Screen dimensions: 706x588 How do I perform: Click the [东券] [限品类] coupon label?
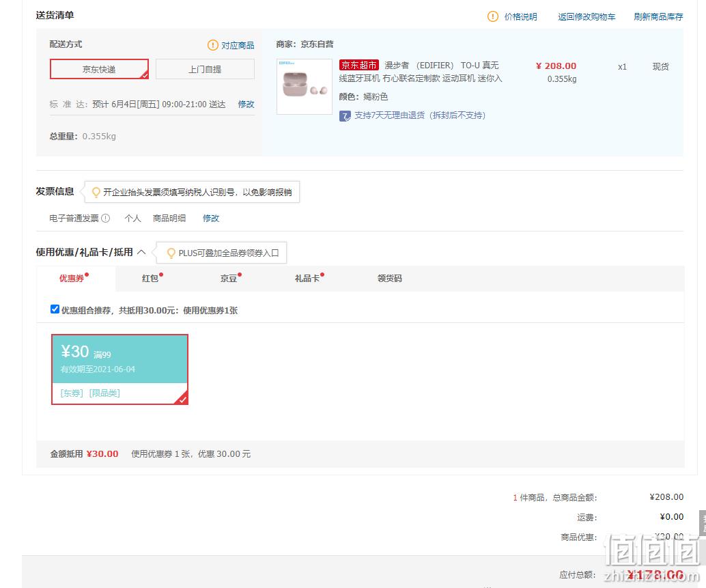90,393
